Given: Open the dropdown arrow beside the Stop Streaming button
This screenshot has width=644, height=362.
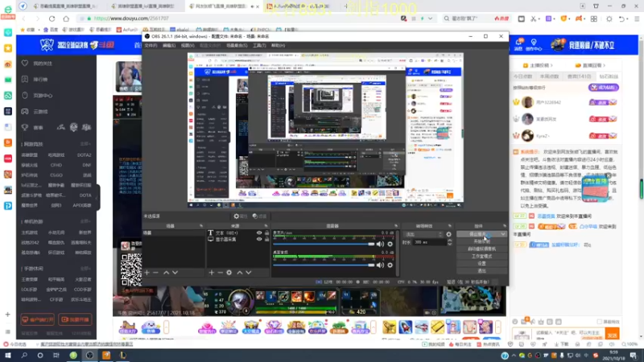Looking at the screenshot, I should pos(503,234).
